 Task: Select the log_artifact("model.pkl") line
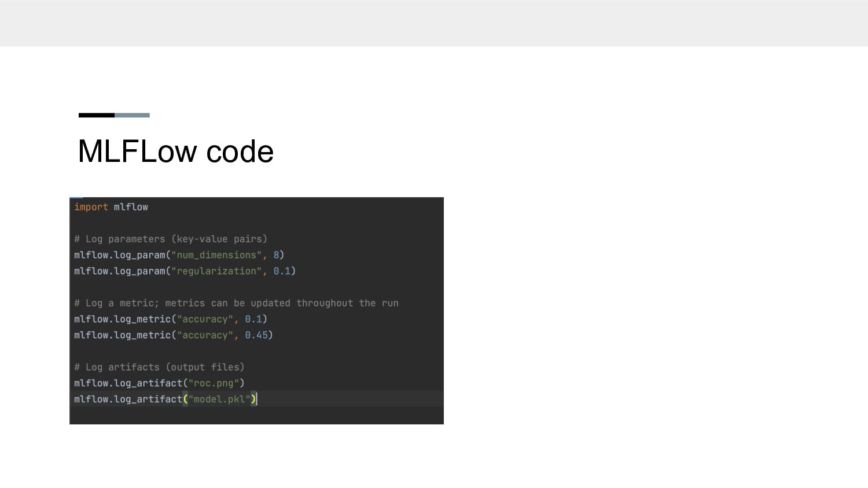[x=165, y=399]
